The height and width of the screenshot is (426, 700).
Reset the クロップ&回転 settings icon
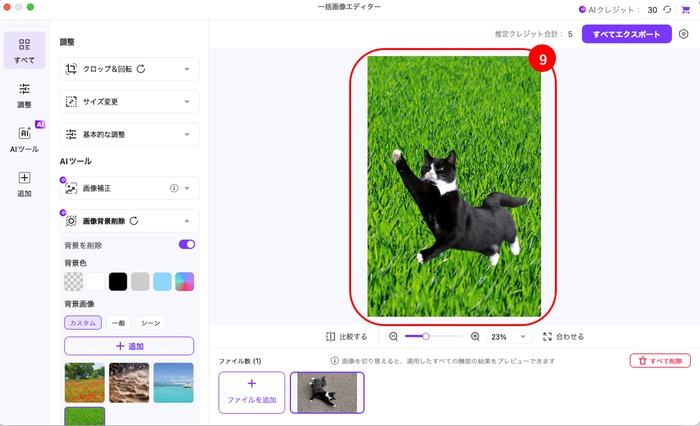(141, 69)
